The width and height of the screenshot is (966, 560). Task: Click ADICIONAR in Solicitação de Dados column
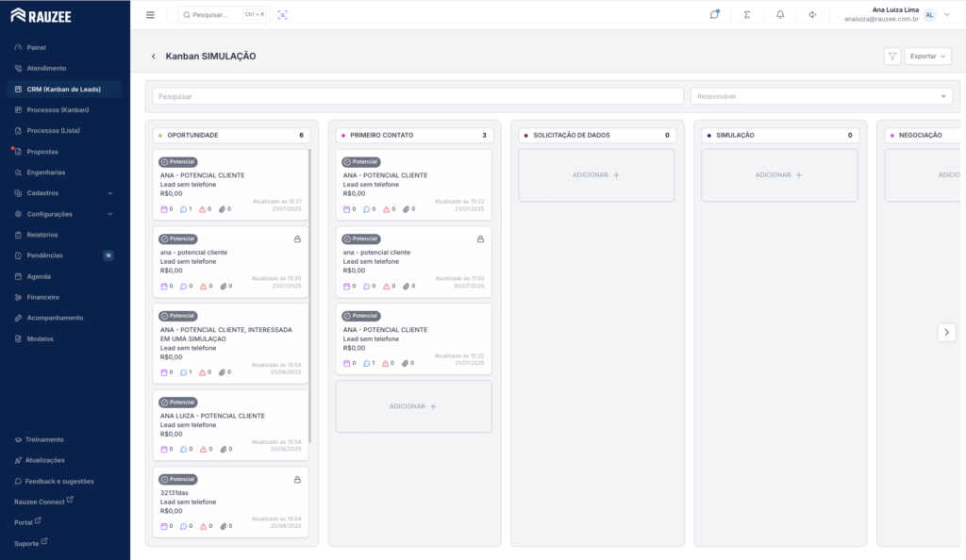click(596, 175)
